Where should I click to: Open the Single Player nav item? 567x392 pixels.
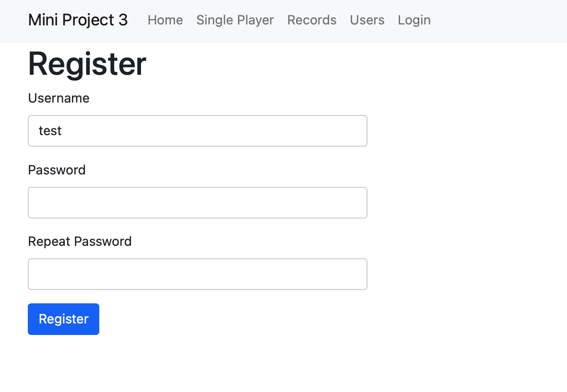click(235, 20)
